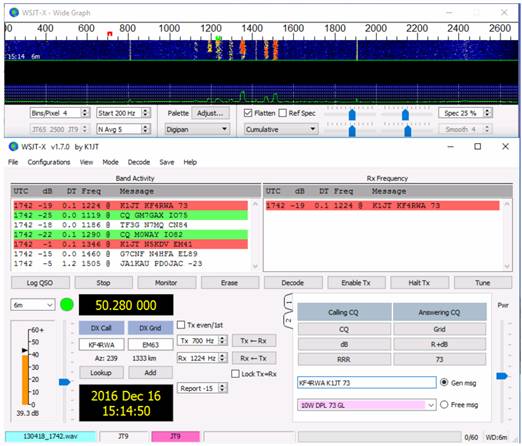The height and width of the screenshot is (446, 522).
Task: Click the WSJT-X globe icon in main title bar
Action: (x=14, y=147)
